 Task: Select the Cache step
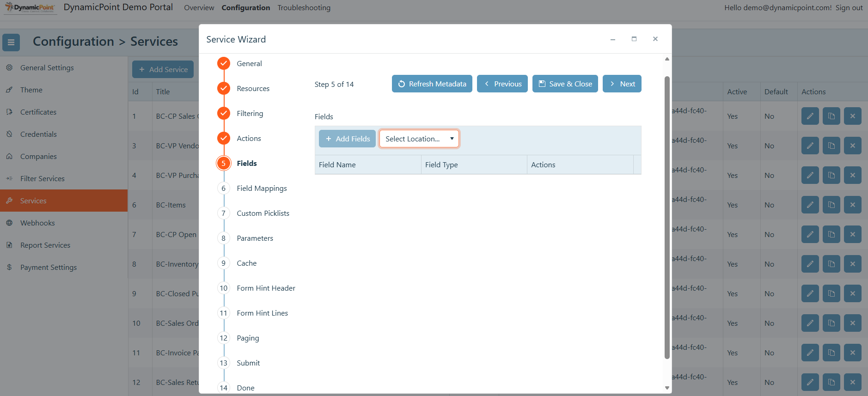click(246, 263)
